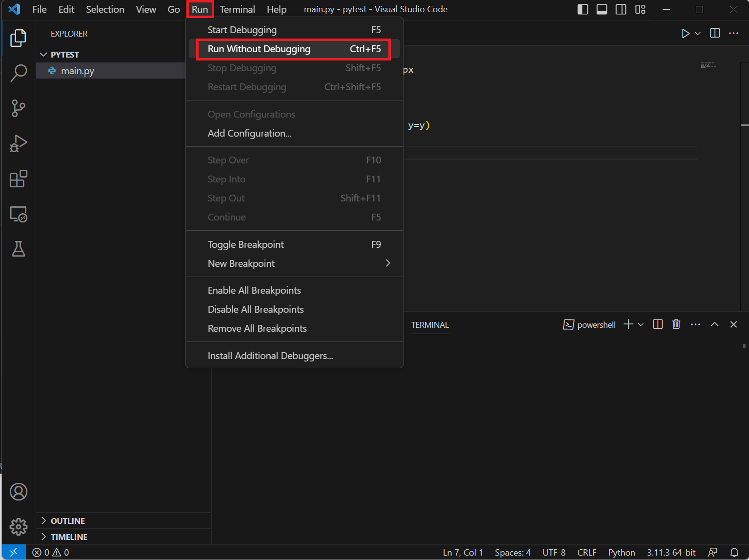Collapse the PYTEST folder tree
The width and height of the screenshot is (749, 560).
[x=64, y=55]
